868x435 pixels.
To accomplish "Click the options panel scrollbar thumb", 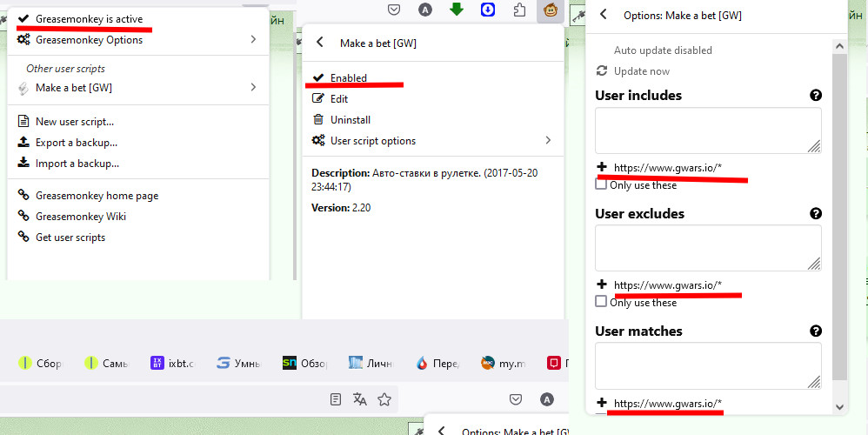I will click(x=839, y=217).
